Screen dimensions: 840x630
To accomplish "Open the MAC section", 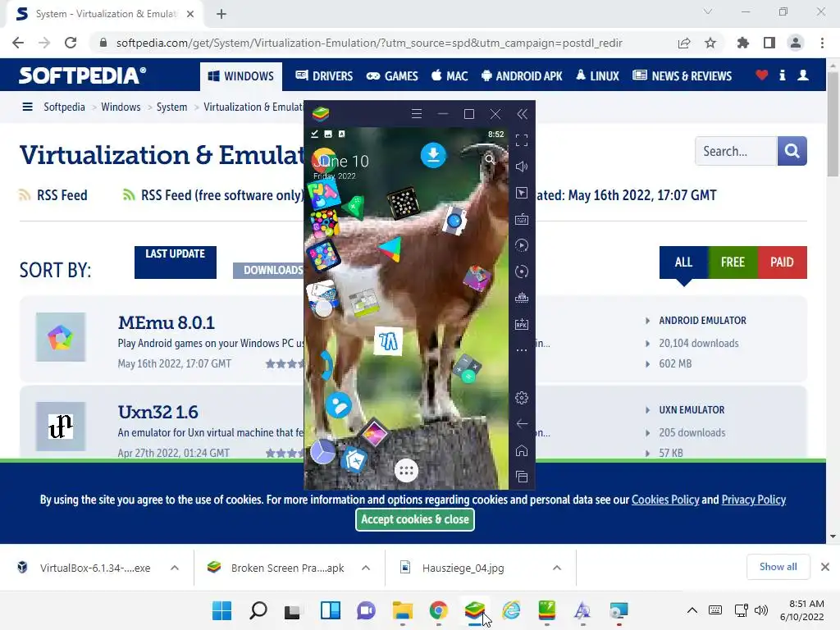I will click(x=450, y=76).
